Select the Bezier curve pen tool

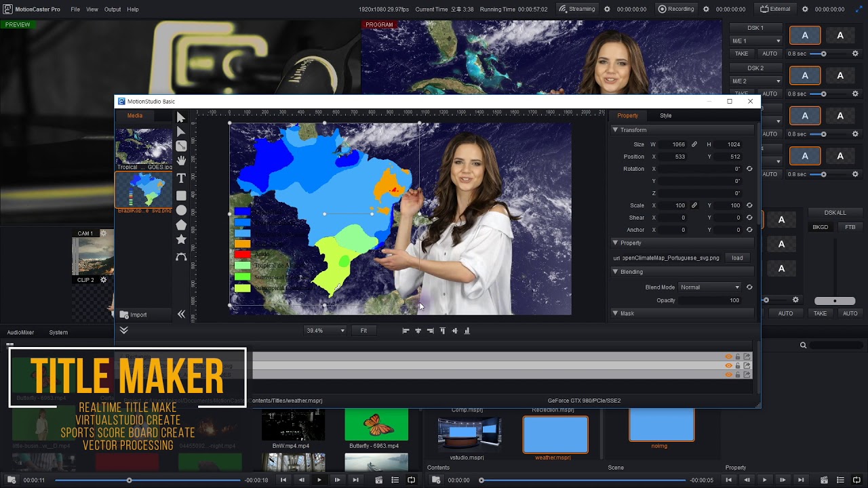click(x=181, y=257)
